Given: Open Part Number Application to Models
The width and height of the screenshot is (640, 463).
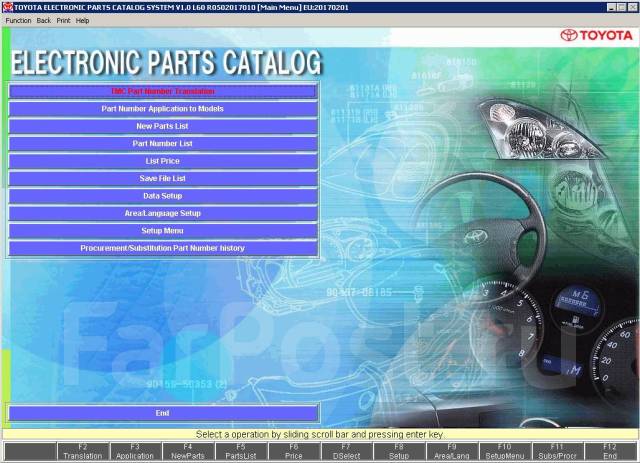Looking at the screenshot, I should tap(162, 109).
